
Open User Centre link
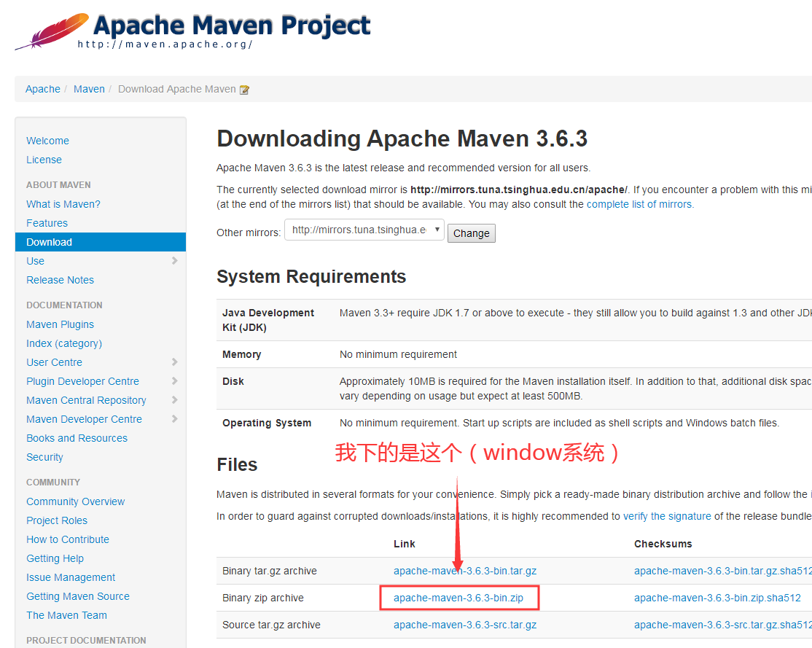[55, 362]
